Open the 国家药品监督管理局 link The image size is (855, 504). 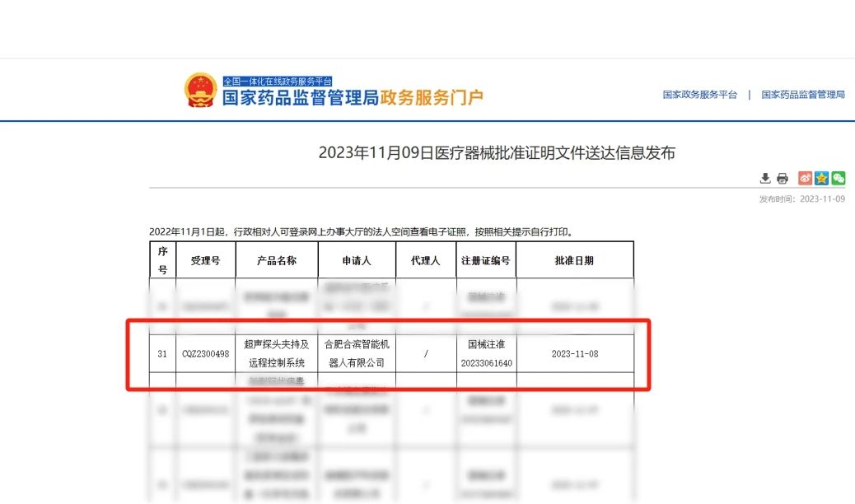[x=802, y=95]
